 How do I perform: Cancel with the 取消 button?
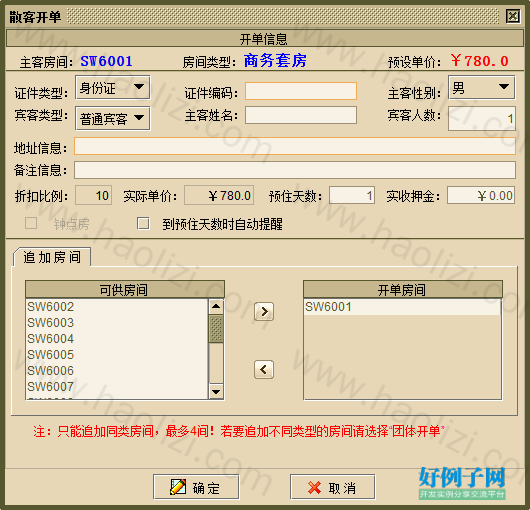click(333, 487)
